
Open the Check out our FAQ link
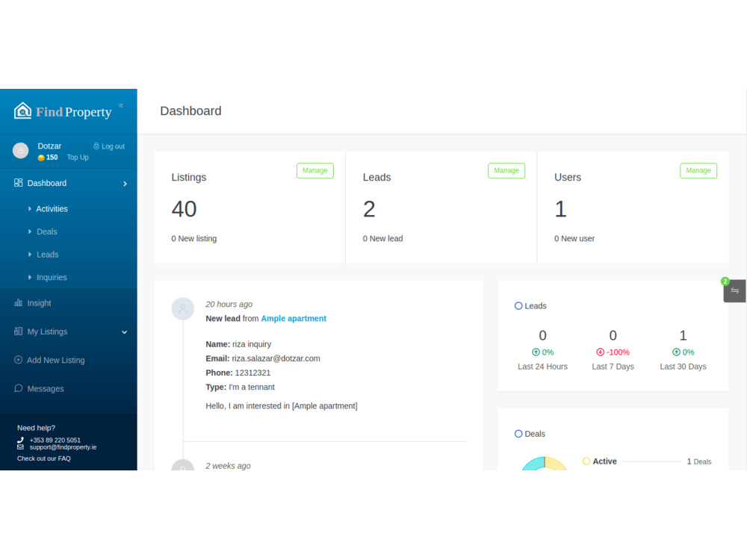click(x=44, y=459)
